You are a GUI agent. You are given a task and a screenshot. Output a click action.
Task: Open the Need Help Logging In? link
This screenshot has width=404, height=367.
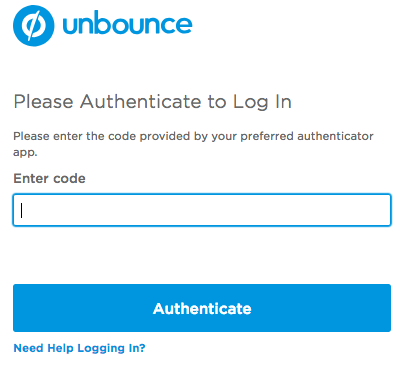pos(79,348)
